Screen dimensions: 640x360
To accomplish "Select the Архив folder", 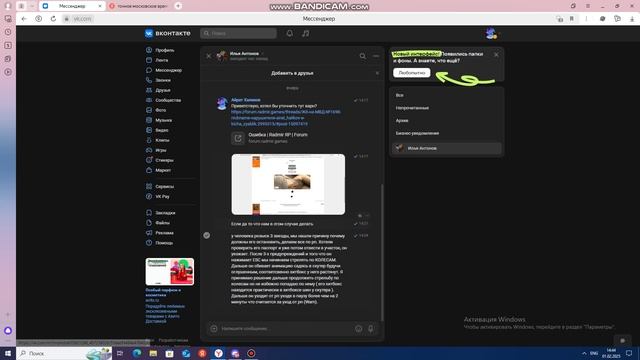I will (x=447, y=120).
